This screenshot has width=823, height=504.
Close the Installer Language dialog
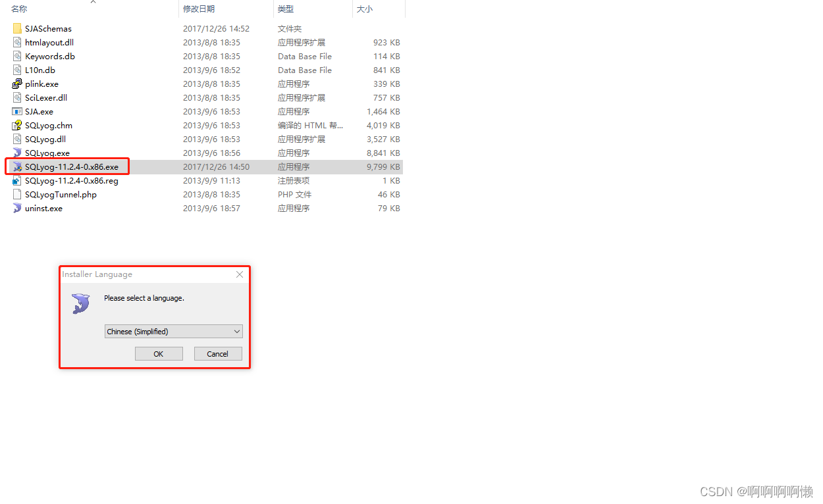click(240, 274)
